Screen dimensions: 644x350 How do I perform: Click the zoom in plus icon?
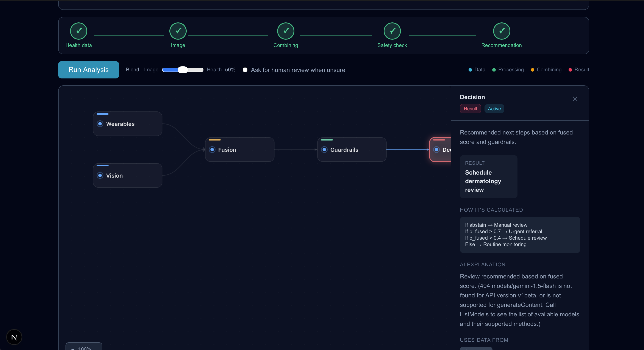(73, 348)
